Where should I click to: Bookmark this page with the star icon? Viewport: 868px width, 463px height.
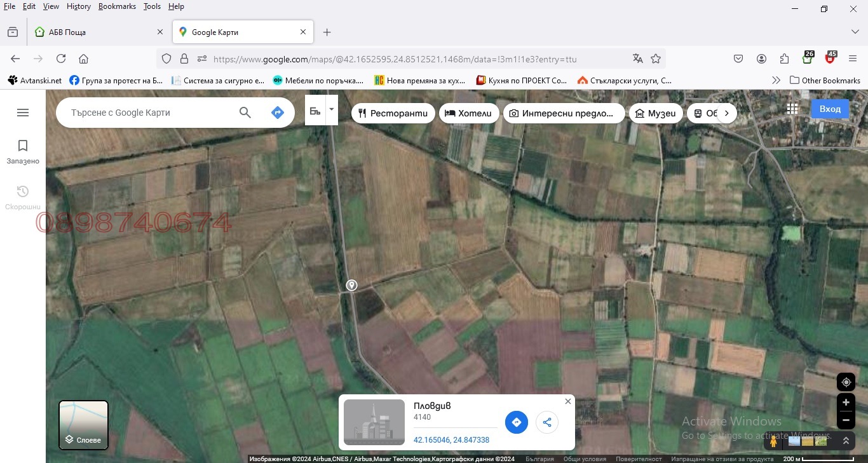click(656, 59)
